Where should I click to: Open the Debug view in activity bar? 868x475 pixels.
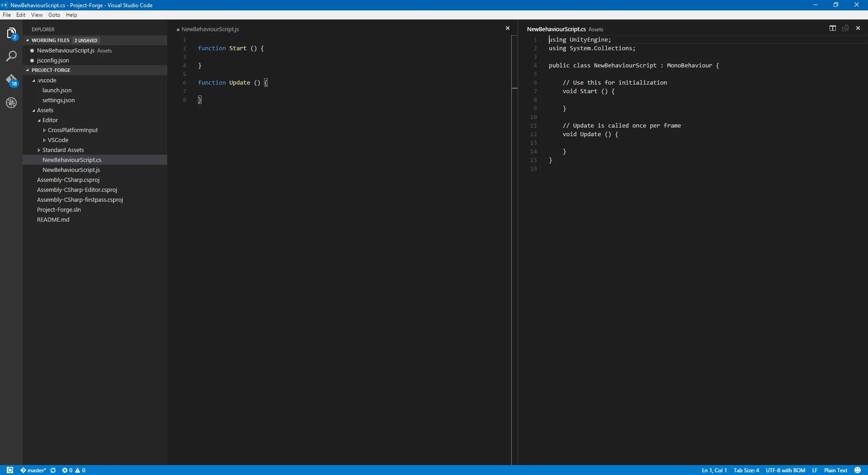pyautogui.click(x=11, y=103)
